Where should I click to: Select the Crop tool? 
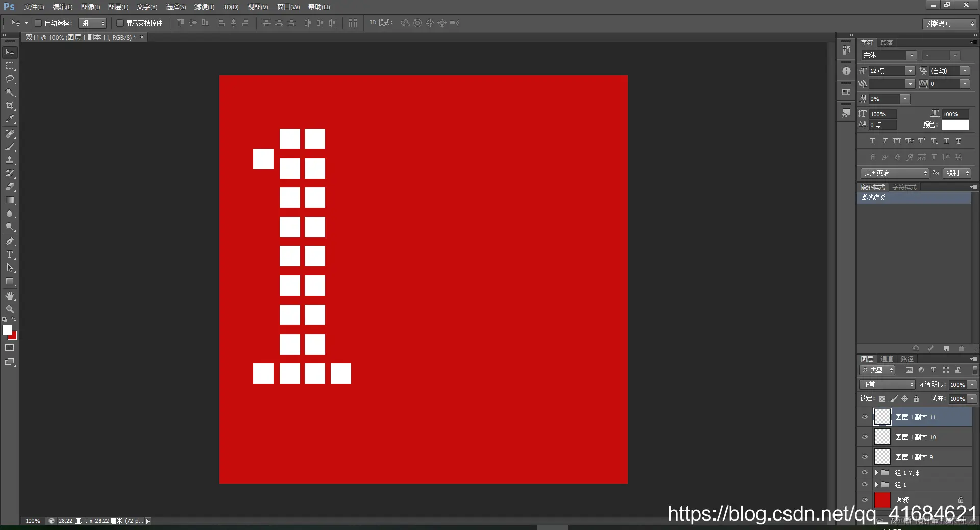[10, 106]
